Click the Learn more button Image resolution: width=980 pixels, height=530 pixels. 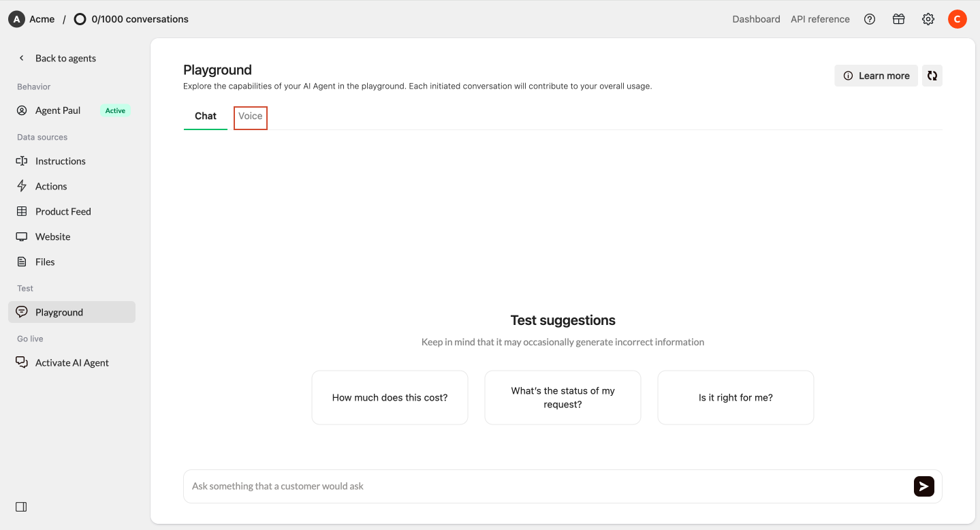coord(876,76)
